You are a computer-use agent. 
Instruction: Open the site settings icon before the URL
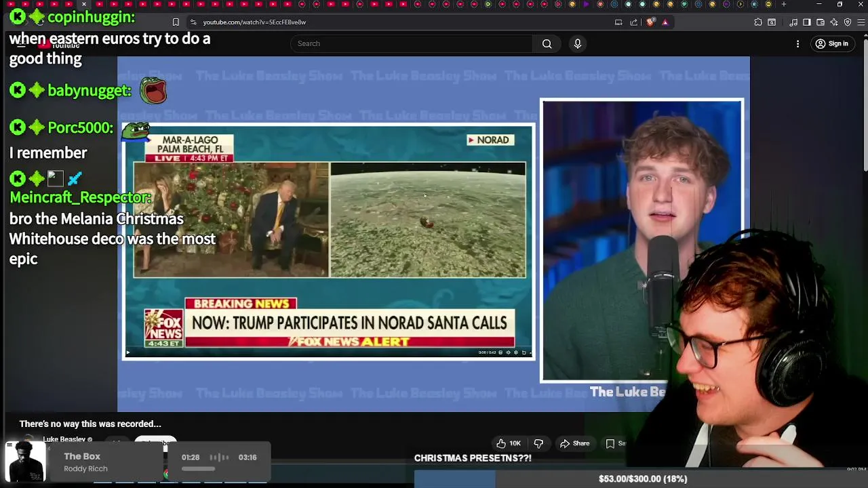[193, 22]
